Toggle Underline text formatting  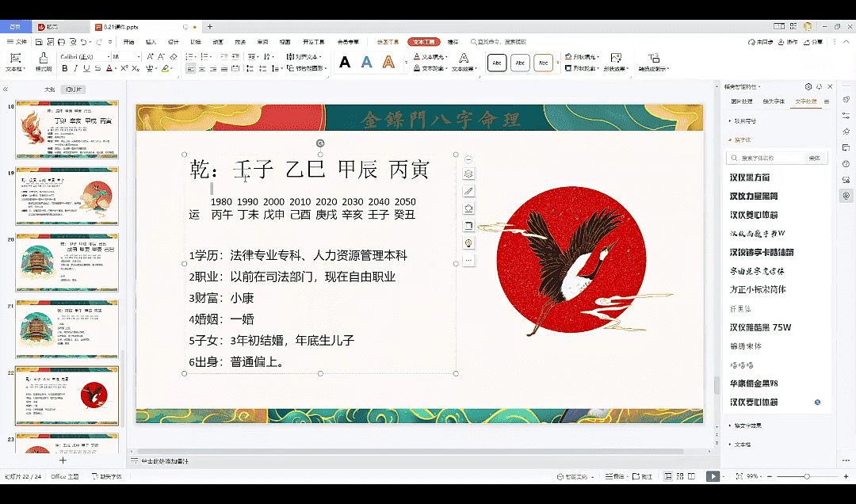[86, 69]
